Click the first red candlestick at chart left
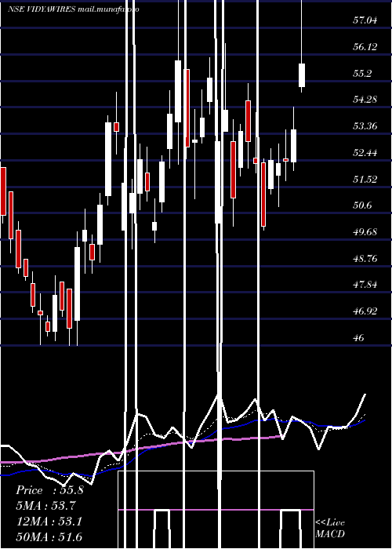Viewport: 392px width, 549px height. tap(3, 191)
